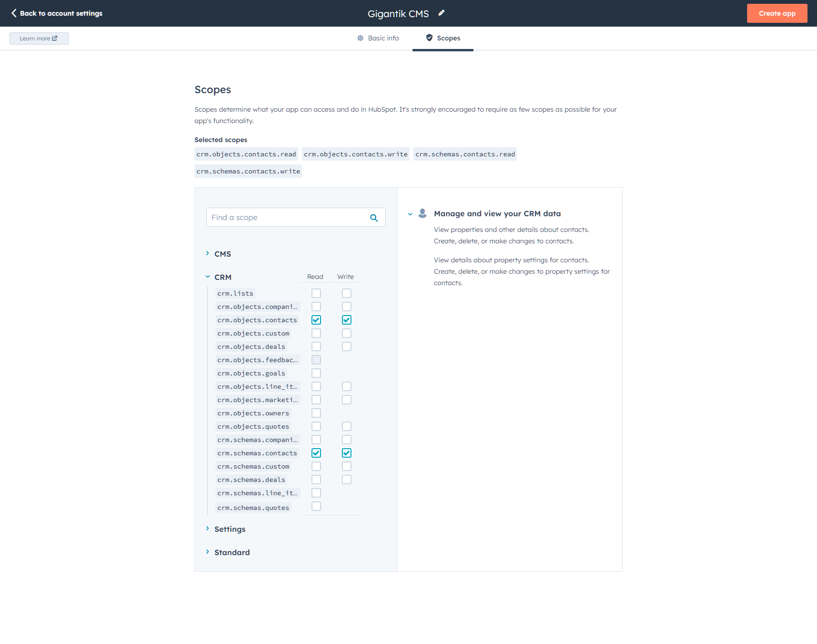Collapse the CRM scope group
The width and height of the screenshot is (817, 644).
pos(218,277)
